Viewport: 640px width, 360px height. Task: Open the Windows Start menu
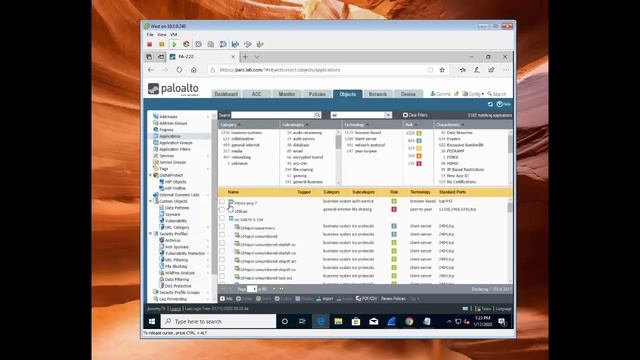[x=152, y=322]
